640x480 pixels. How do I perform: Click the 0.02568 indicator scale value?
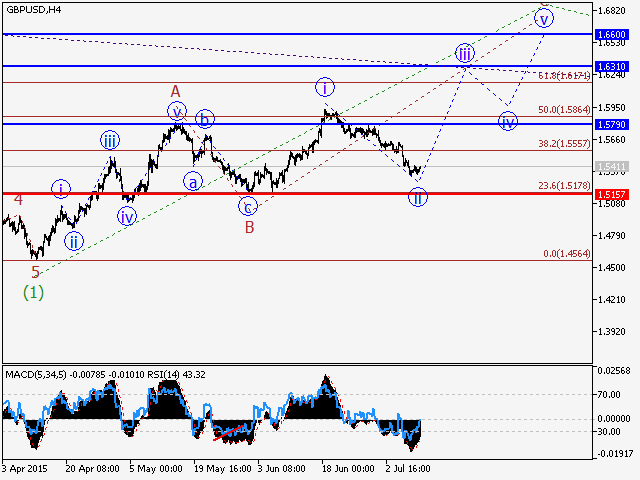point(614,371)
